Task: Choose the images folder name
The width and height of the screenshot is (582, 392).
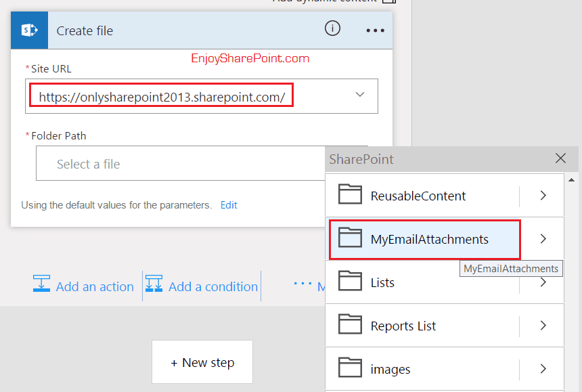Action: (390, 370)
